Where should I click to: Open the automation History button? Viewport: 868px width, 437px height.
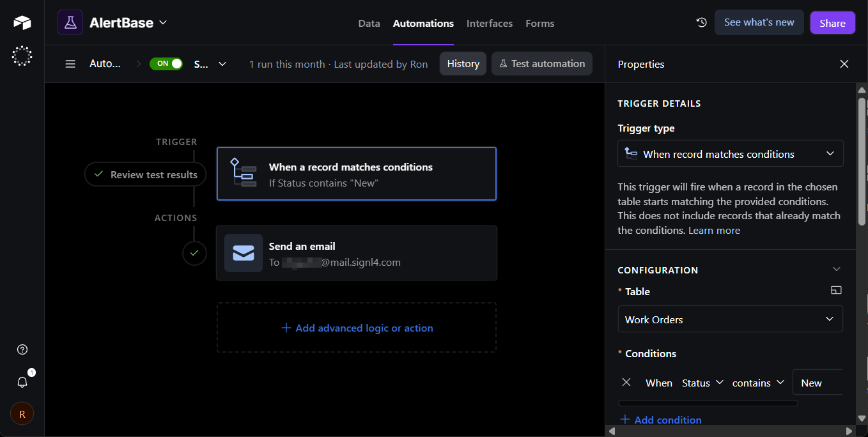pos(463,64)
